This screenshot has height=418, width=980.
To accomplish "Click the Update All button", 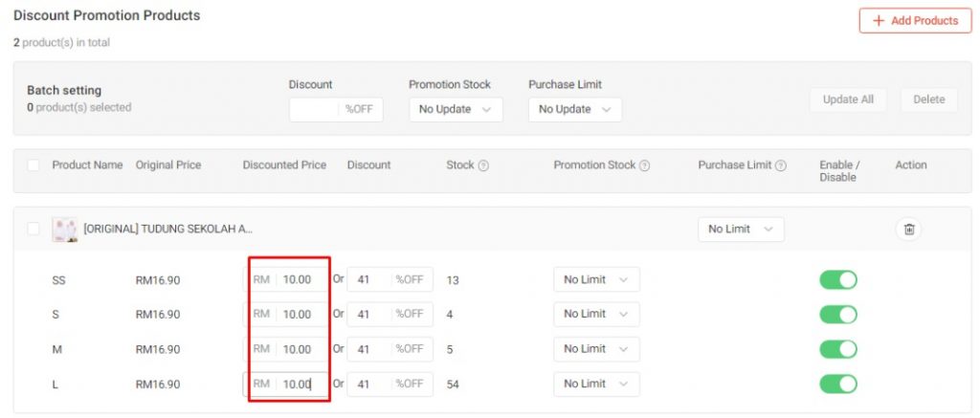I will click(x=848, y=99).
